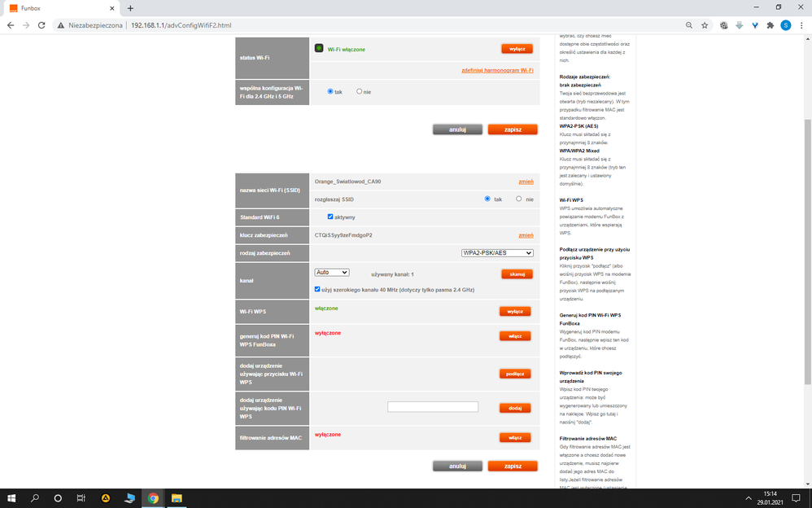This screenshot has height=508, width=812.
Task: Open File Explorer from taskbar
Action: point(177,498)
